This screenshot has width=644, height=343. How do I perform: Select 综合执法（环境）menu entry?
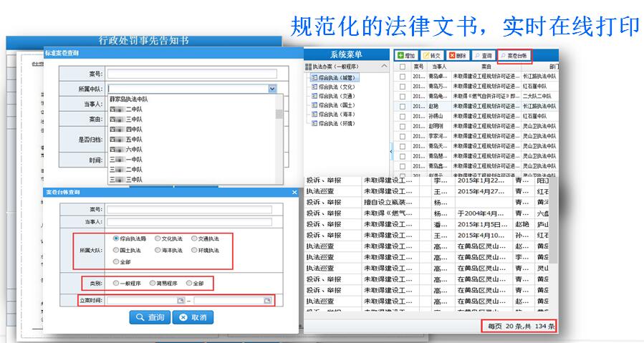pyautogui.click(x=337, y=123)
